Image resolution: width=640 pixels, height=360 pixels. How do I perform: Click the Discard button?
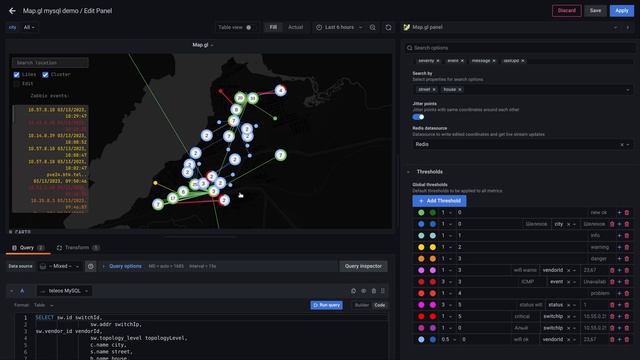[x=567, y=11]
